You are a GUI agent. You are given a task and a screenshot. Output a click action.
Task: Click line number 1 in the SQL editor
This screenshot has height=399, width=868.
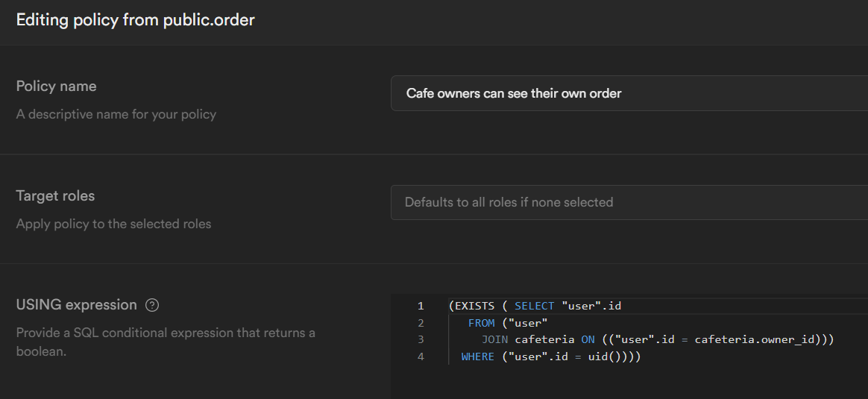(x=421, y=306)
